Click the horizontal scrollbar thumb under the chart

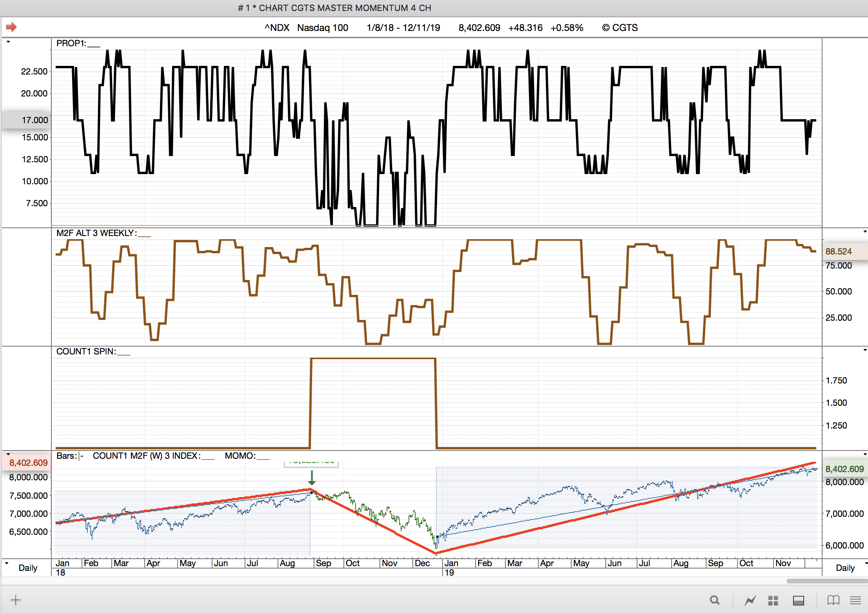point(826,581)
